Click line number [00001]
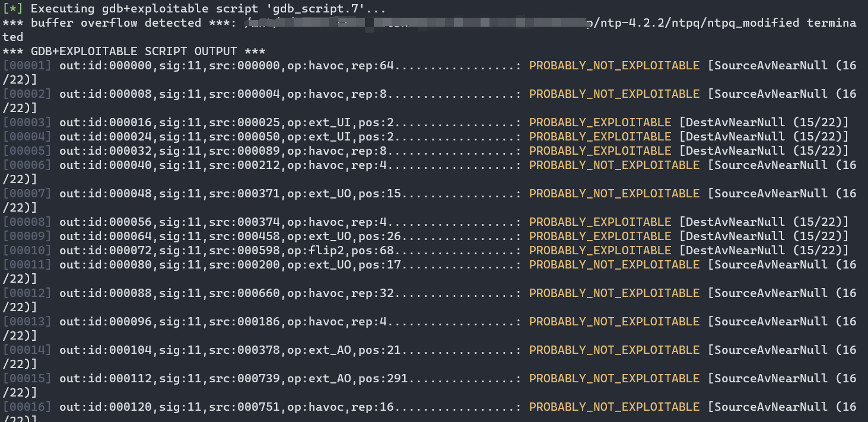 [x=27, y=66]
